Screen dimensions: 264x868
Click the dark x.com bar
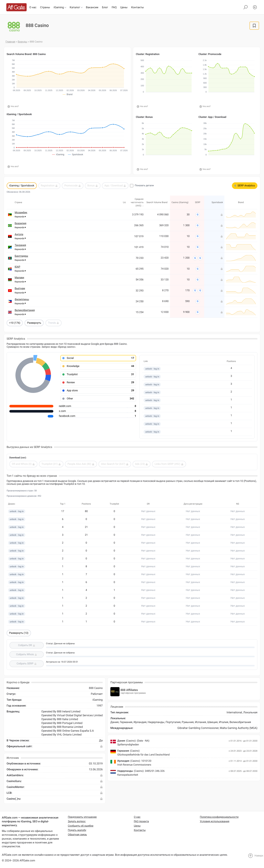[31, 411]
